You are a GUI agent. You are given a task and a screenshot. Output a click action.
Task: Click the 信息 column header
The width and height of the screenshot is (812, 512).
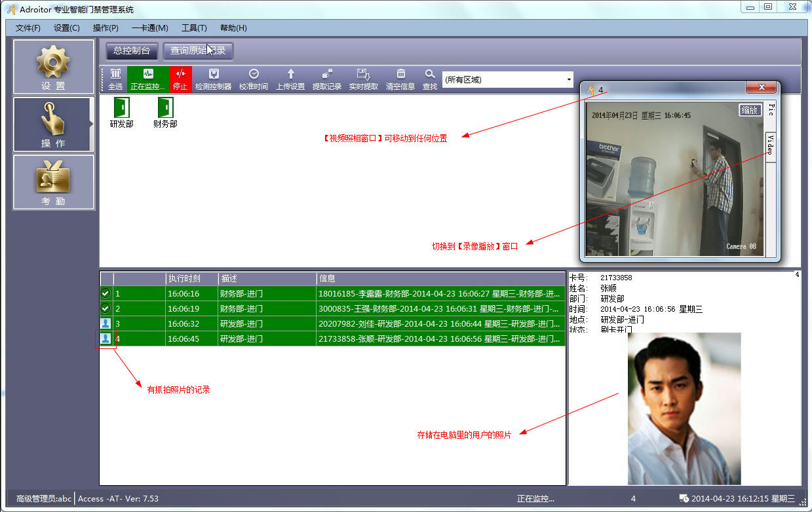(x=440, y=278)
